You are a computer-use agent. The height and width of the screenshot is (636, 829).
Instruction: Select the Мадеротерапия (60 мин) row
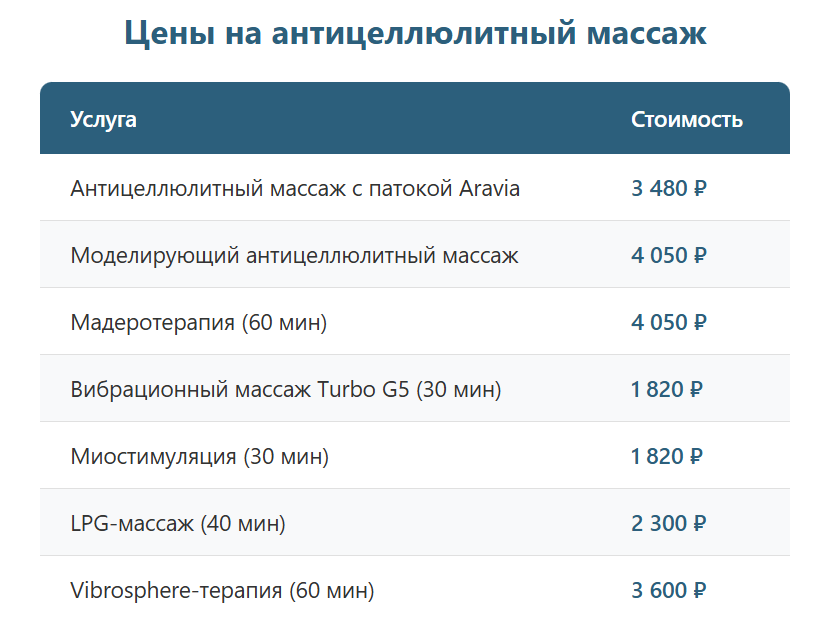coord(415,321)
